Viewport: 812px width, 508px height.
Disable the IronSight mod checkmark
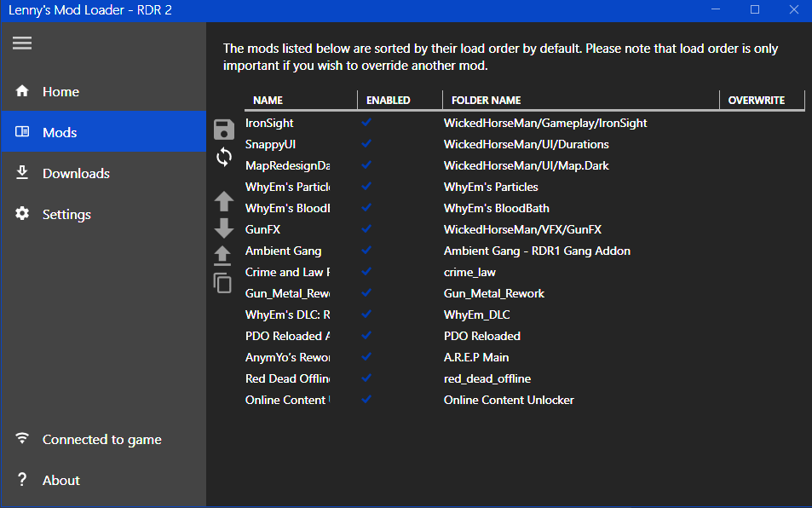366,122
